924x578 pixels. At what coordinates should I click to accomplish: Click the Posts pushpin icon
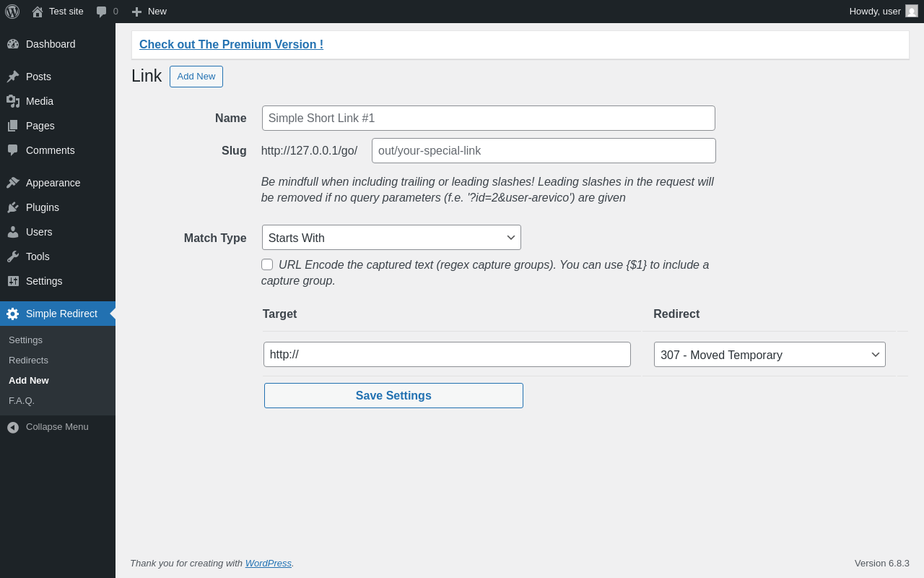13,77
